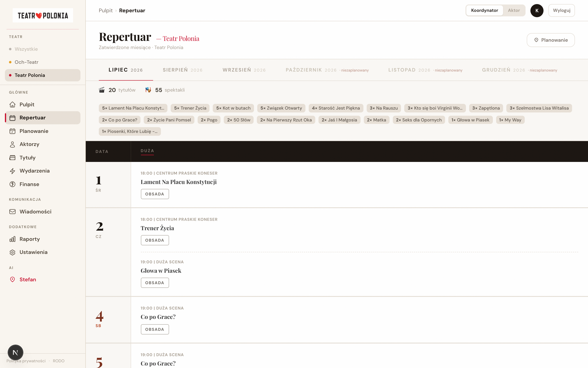Screen dimensions: 588x368
Task: Click the 3× Zapętlona chip
Action: 486,108
